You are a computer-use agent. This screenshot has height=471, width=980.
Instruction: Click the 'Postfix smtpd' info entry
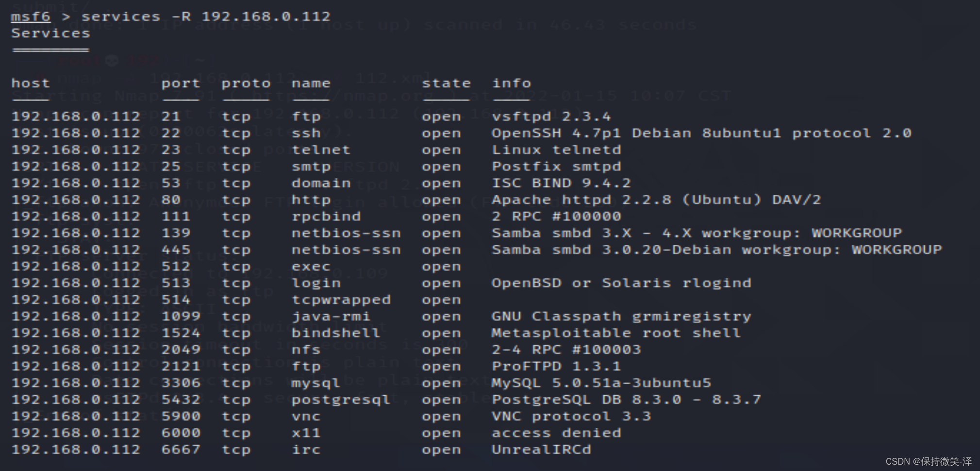[556, 167]
